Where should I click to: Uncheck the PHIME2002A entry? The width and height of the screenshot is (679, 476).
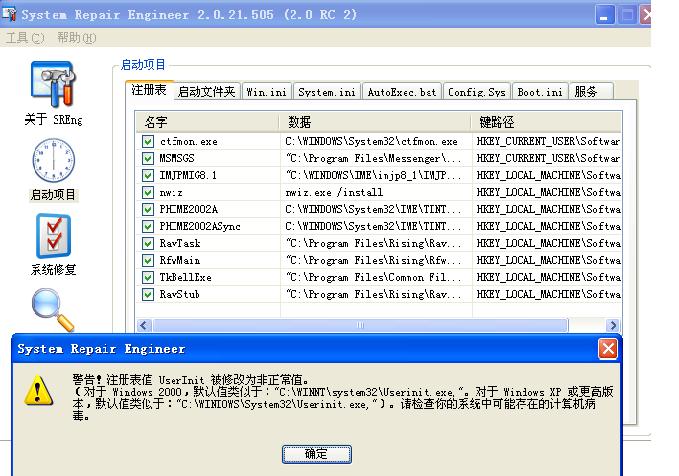point(148,210)
